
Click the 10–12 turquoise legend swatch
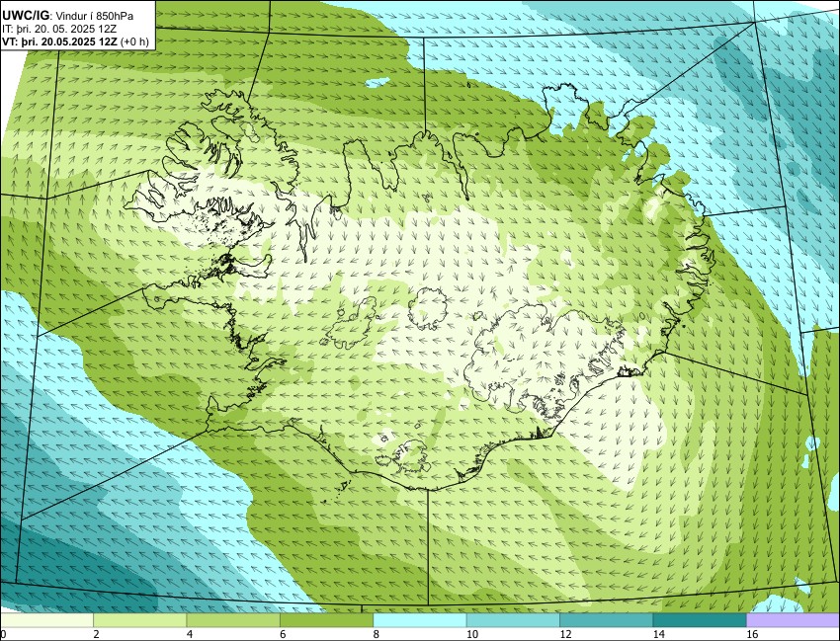[x=513, y=620]
